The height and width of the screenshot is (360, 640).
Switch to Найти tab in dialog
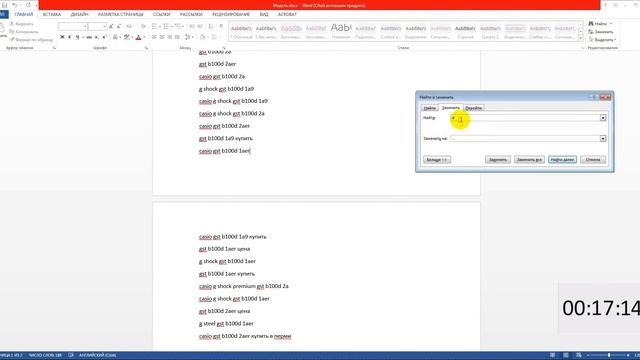pos(429,108)
